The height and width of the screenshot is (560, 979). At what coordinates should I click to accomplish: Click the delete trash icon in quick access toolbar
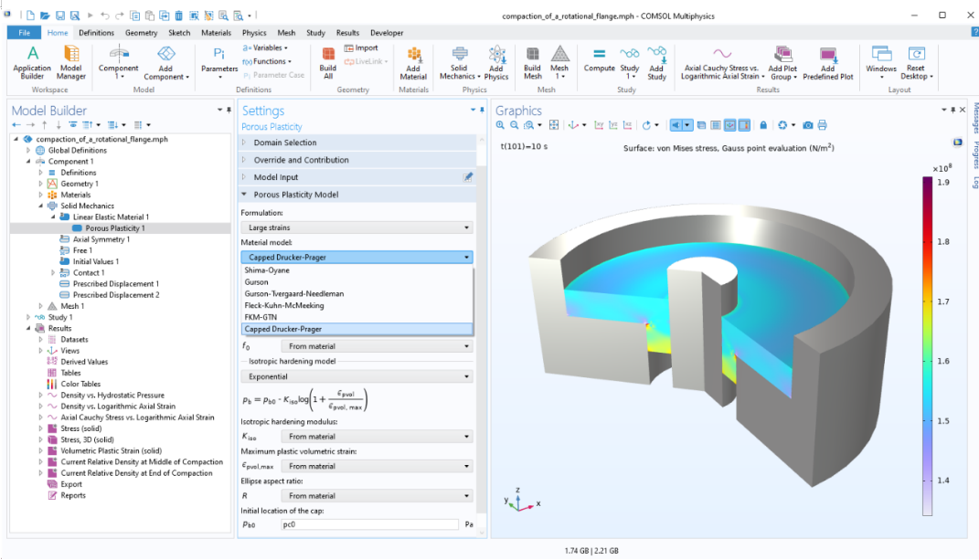click(x=179, y=16)
